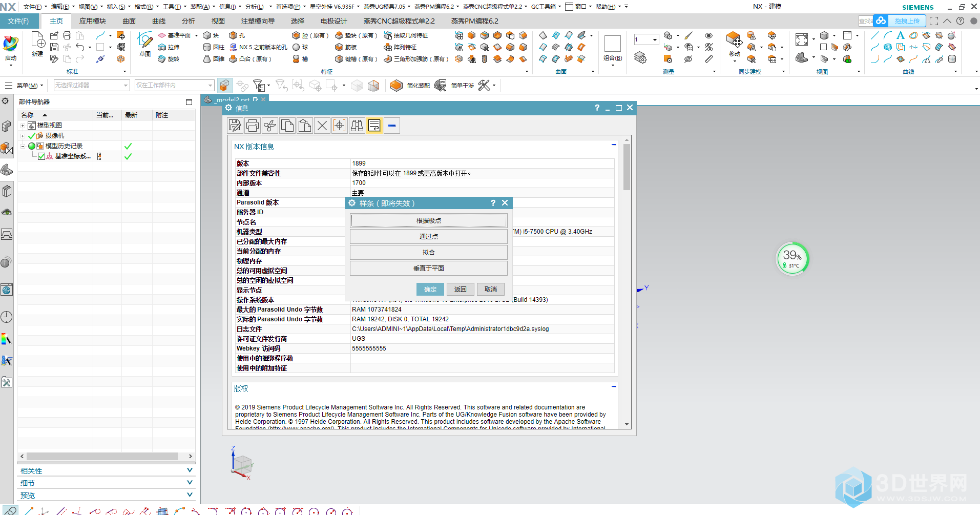The image size is (980, 515).
Task: Click the 信息 window vertical scrollbar thumb
Action: tap(627, 167)
